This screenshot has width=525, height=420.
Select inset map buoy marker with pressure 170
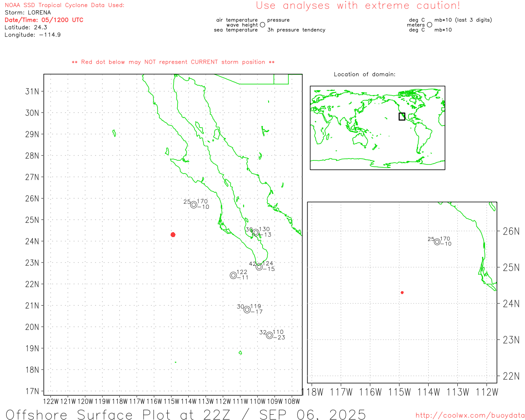tap(437, 242)
